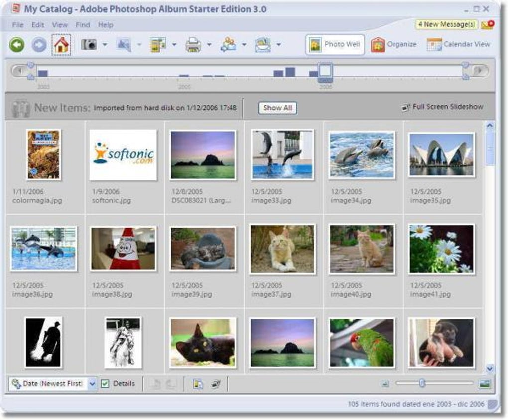Click the largest thumbnail size icon
The height and width of the screenshot is (420, 508).
click(x=485, y=383)
